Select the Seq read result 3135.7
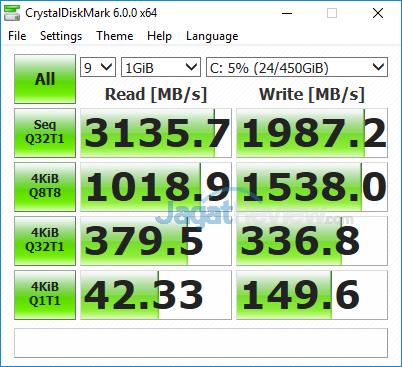Viewport: 402px width, 367px height. pyautogui.click(x=156, y=133)
